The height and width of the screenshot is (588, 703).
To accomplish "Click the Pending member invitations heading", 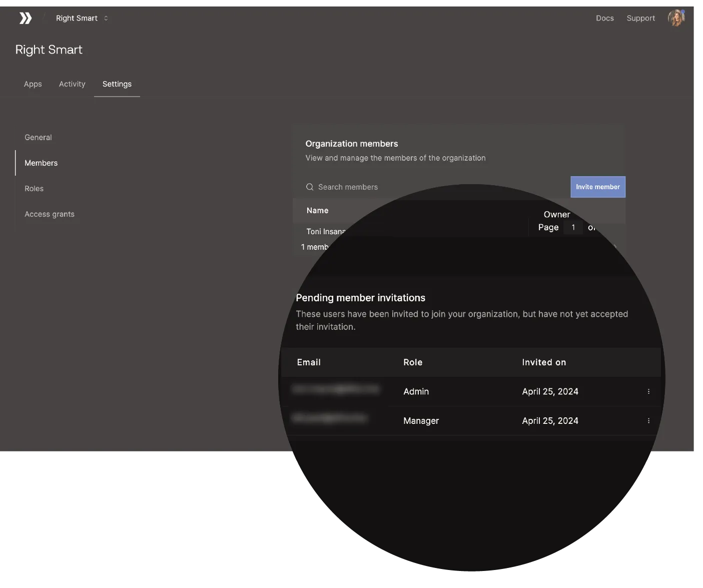I will point(361,298).
